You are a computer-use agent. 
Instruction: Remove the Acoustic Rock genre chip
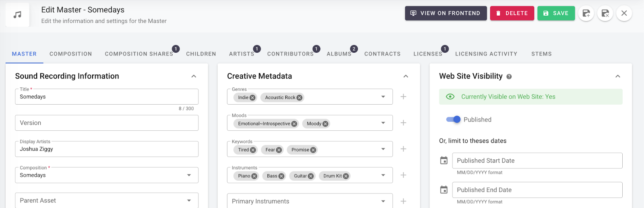299,98
